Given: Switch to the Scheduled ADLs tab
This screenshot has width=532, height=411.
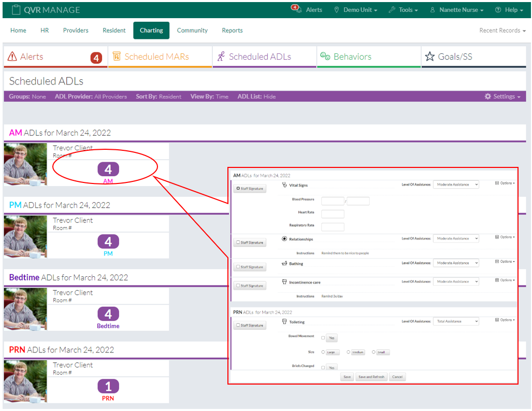Looking at the screenshot, I should [x=260, y=57].
